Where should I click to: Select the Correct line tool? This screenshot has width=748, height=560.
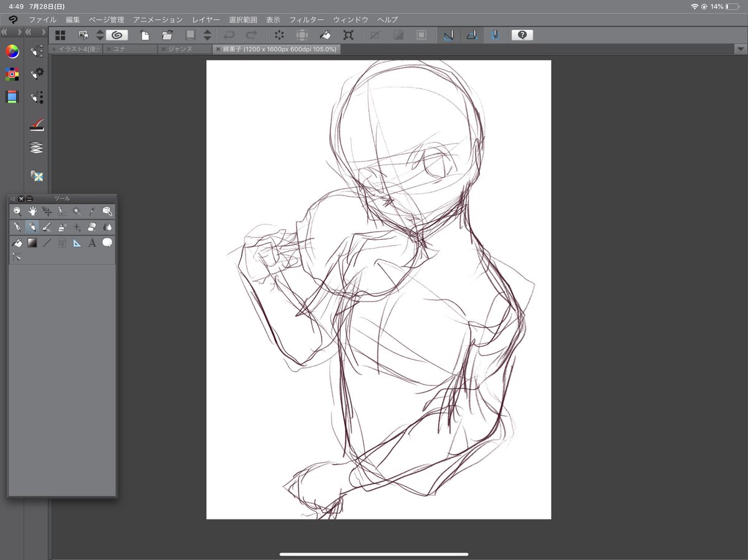pyautogui.click(x=17, y=257)
